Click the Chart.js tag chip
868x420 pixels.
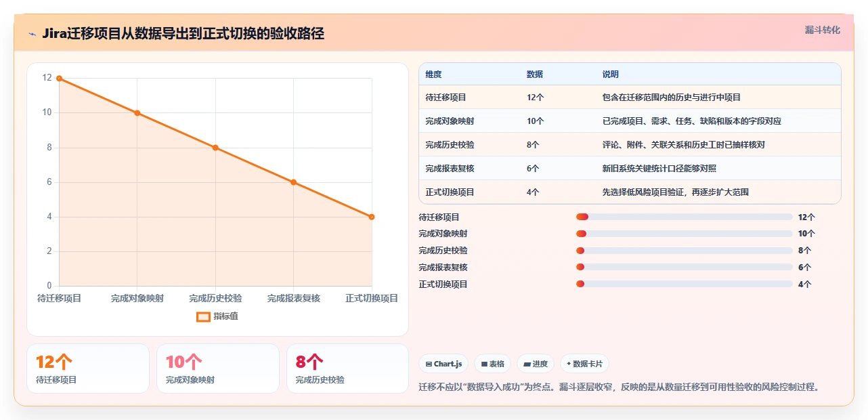(444, 364)
